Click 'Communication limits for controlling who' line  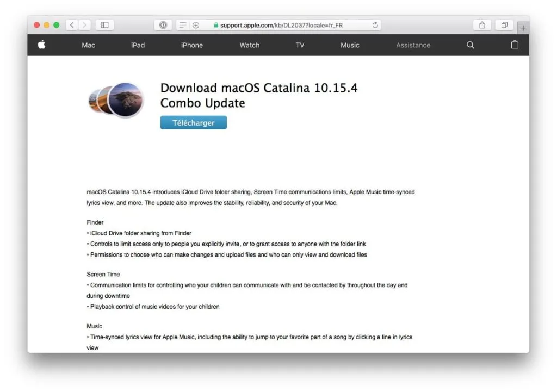click(247, 285)
